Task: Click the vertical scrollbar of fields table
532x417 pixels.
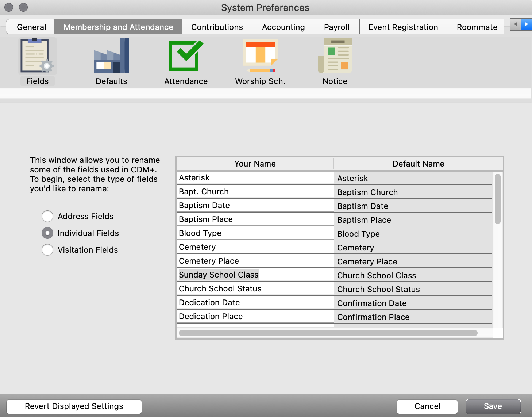Action: (497, 199)
